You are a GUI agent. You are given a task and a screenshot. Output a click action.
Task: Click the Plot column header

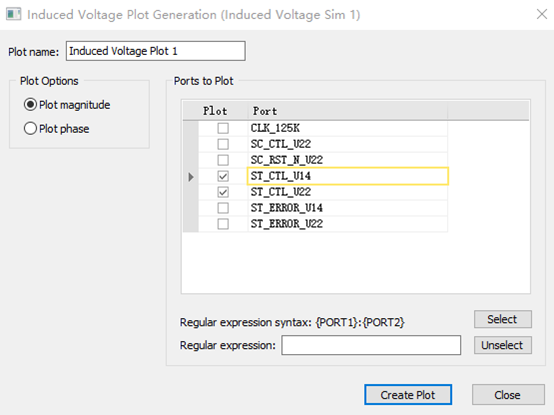(215, 111)
